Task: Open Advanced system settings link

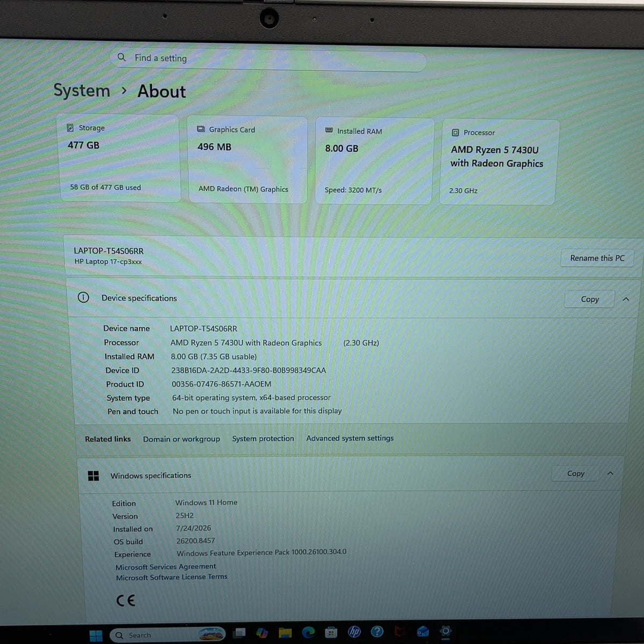Action: pyautogui.click(x=350, y=438)
